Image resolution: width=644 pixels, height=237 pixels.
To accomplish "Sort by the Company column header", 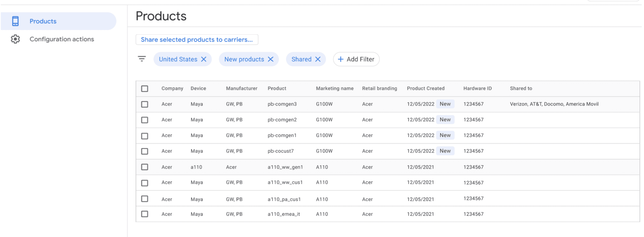I will [172, 88].
